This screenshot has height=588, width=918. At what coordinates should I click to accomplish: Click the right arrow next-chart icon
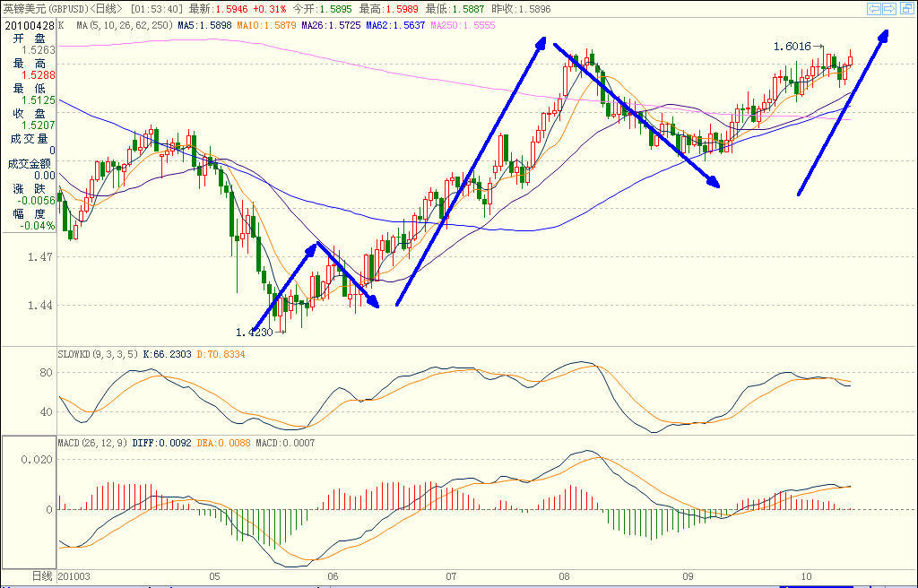tap(888, 9)
